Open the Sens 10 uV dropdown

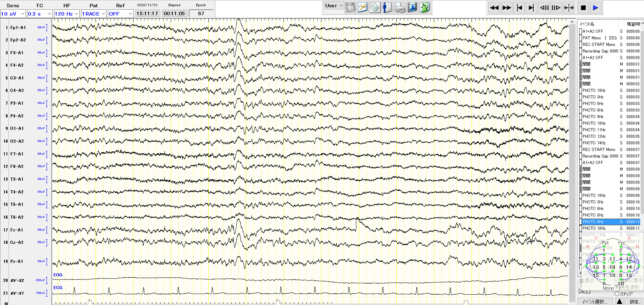point(13,14)
